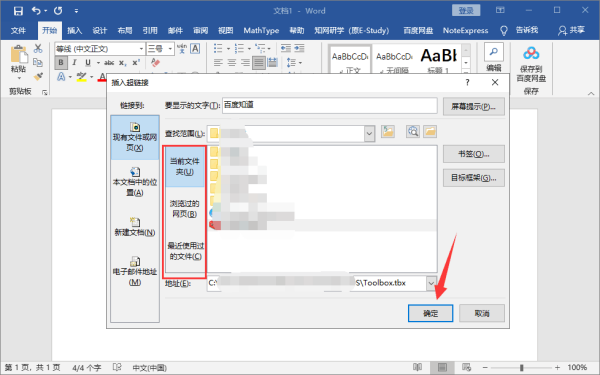600x375 pixels.
Task: Expand the 查找范围 folder dropdown
Action: pyautogui.click(x=369, y=134)
